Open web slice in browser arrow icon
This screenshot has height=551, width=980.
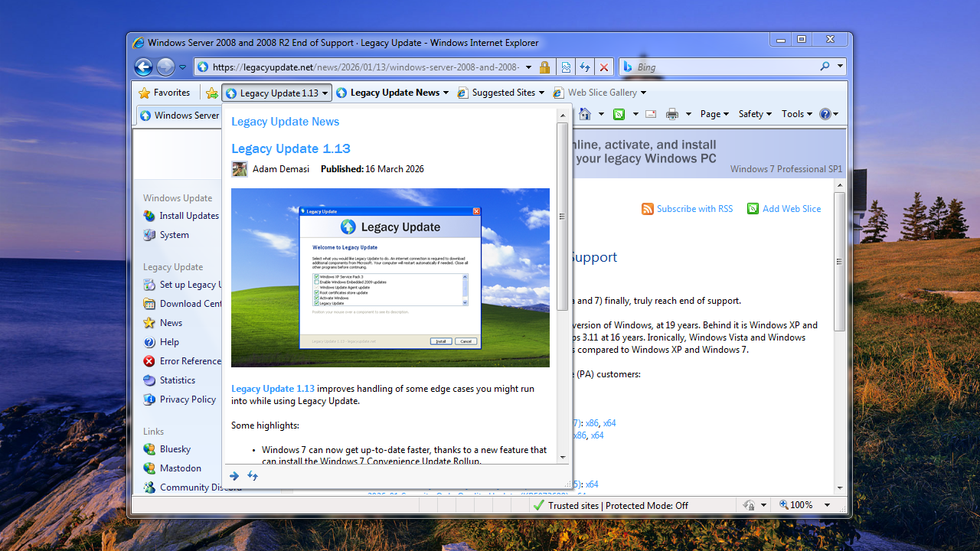point(234,476)
